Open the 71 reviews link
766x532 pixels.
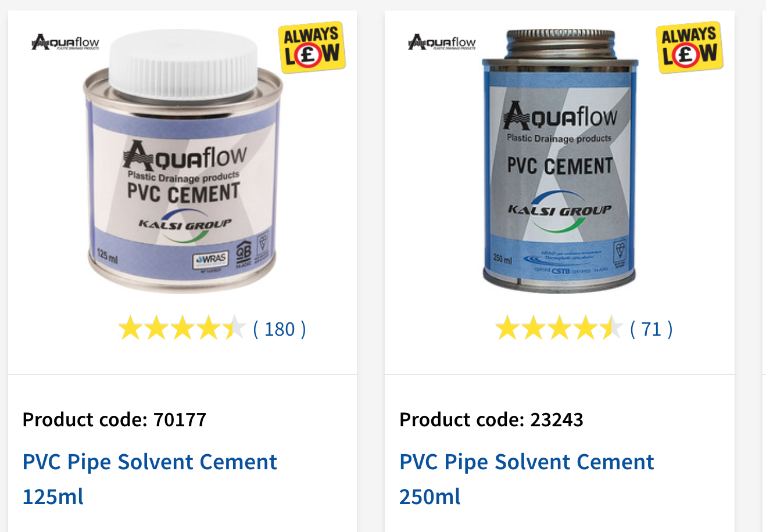point(652,329)
